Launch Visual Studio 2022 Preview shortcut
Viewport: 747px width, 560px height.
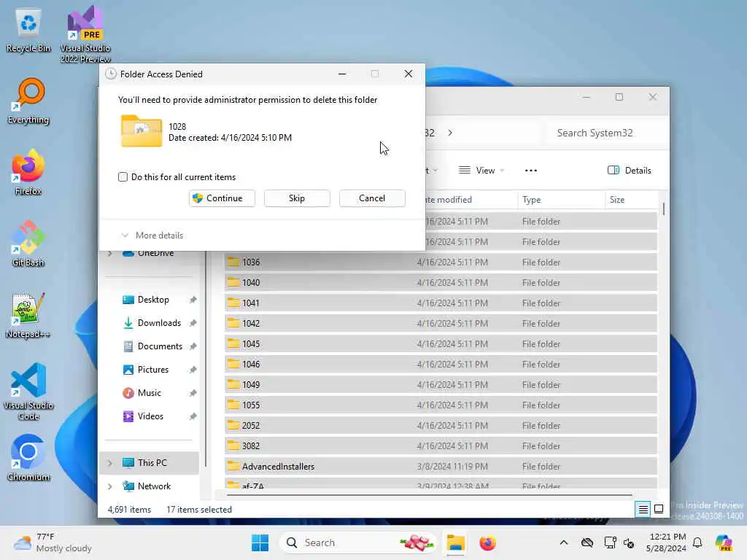85,34
